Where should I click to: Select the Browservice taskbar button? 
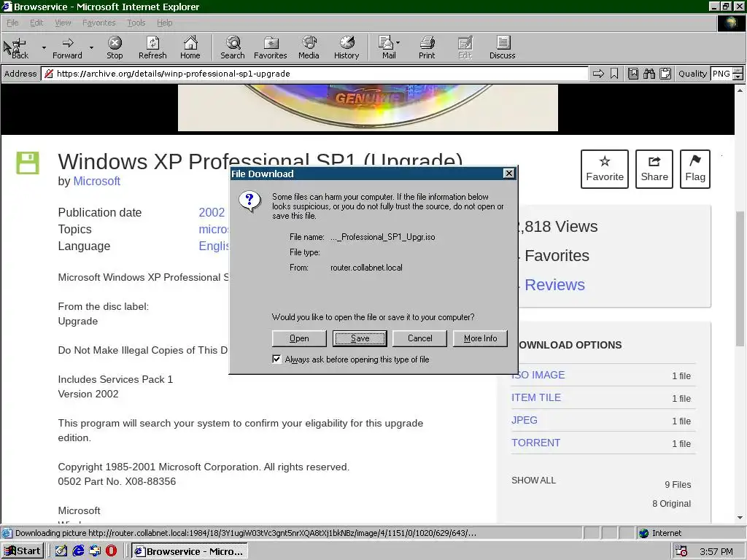click(x=189, y=551)
